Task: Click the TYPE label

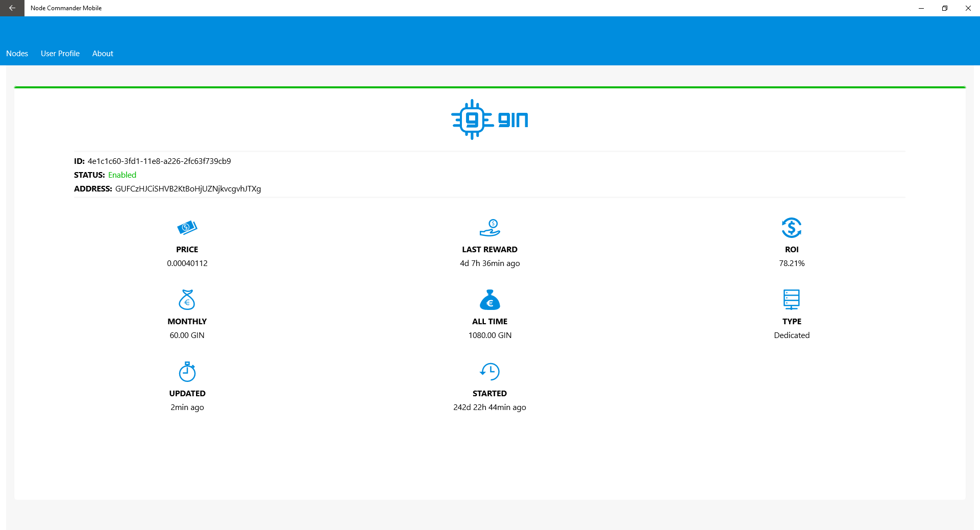Action: 792,322
